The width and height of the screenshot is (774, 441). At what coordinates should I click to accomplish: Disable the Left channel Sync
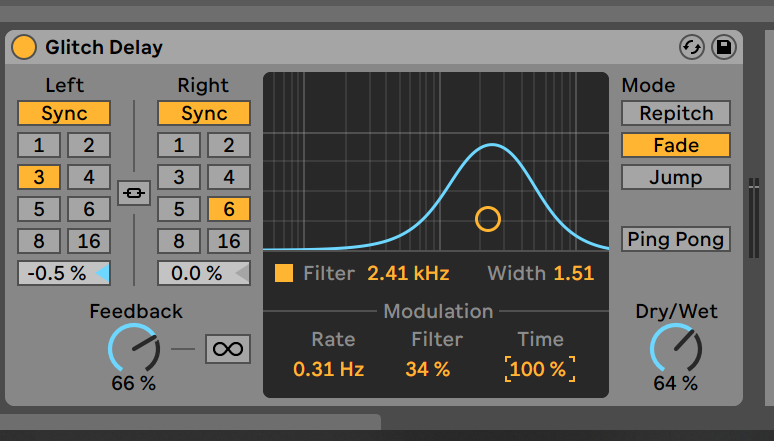click(x=64, y=113)
